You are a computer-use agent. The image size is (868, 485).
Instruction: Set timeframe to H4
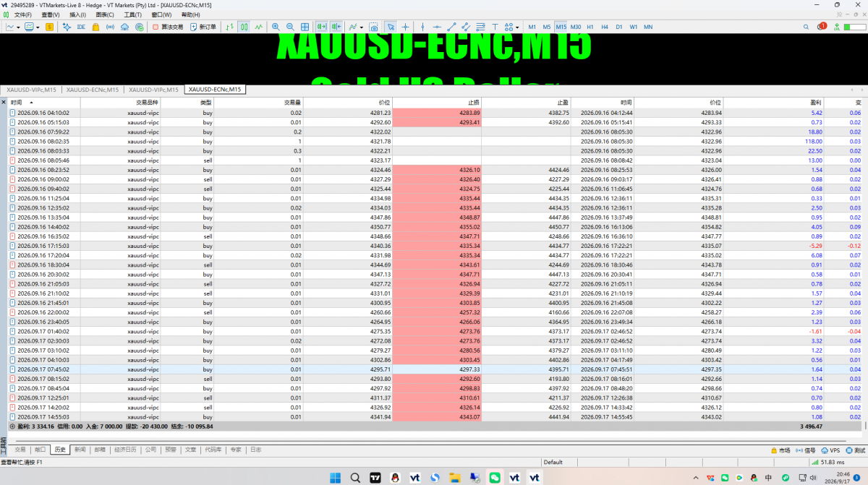(x=605, y=27)
